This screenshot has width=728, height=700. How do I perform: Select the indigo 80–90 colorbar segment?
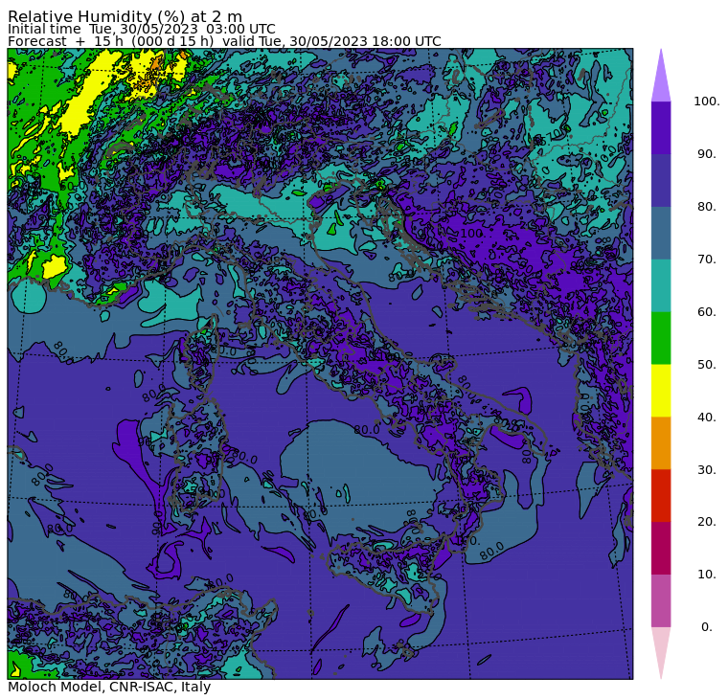tap(661, 180)
